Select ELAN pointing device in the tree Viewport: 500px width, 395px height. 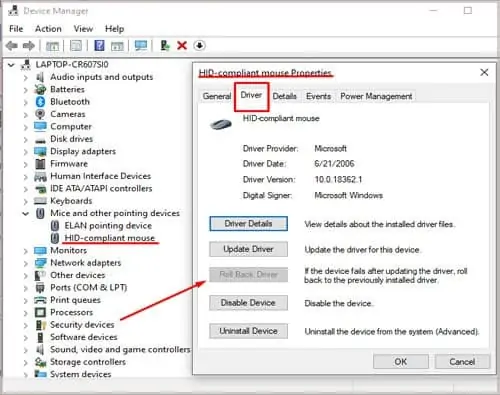coord(108,226)
